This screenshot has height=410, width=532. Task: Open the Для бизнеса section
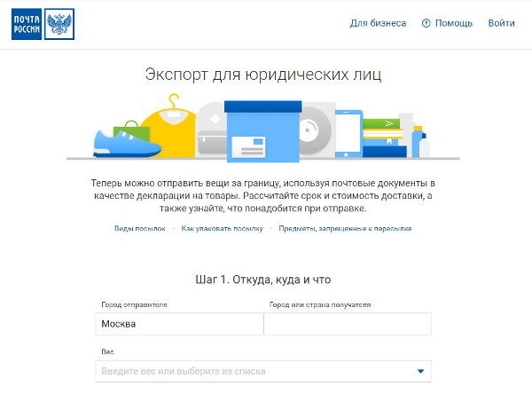tap(378, 23)
